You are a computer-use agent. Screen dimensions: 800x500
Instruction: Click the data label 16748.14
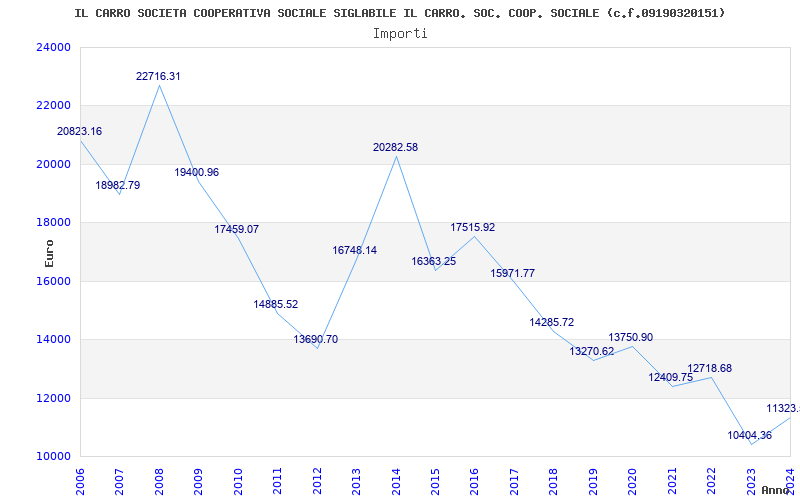click(x=355, y=251)
